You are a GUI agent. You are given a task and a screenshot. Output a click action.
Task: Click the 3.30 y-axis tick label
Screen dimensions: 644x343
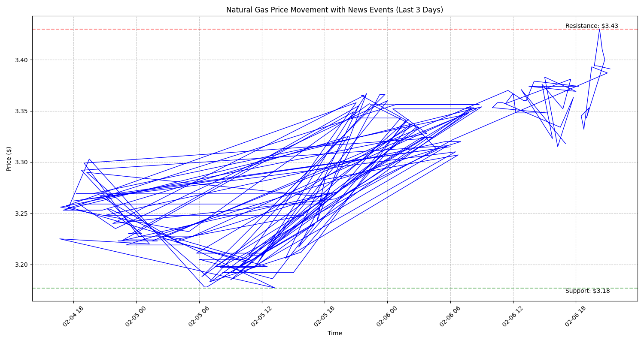tap(21, 162)
